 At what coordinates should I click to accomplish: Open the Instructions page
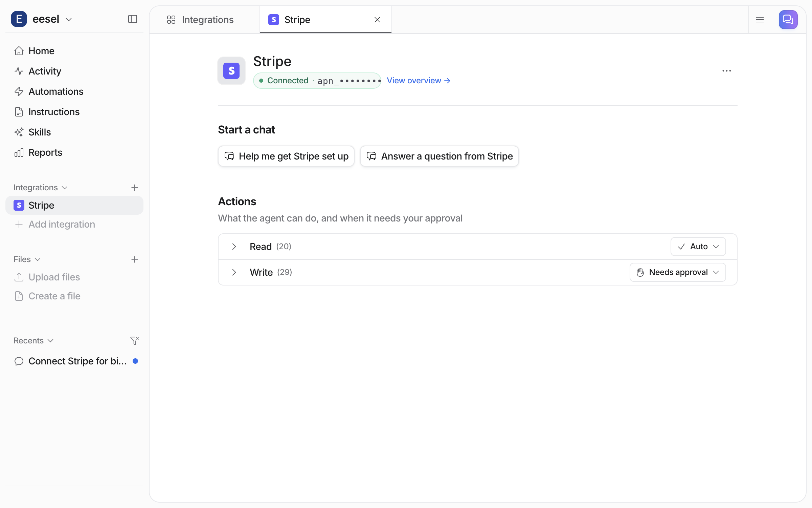point(74,112)
